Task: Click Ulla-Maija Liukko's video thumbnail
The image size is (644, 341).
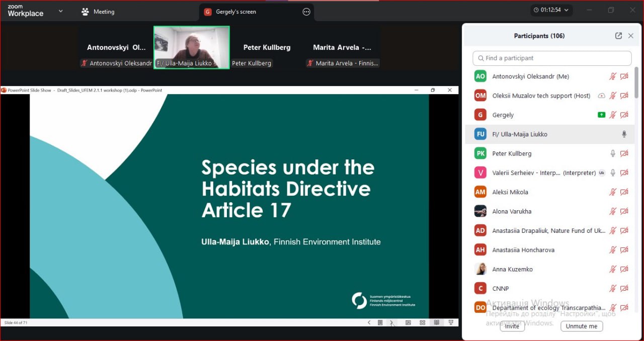Action: (x=192, y=47)
